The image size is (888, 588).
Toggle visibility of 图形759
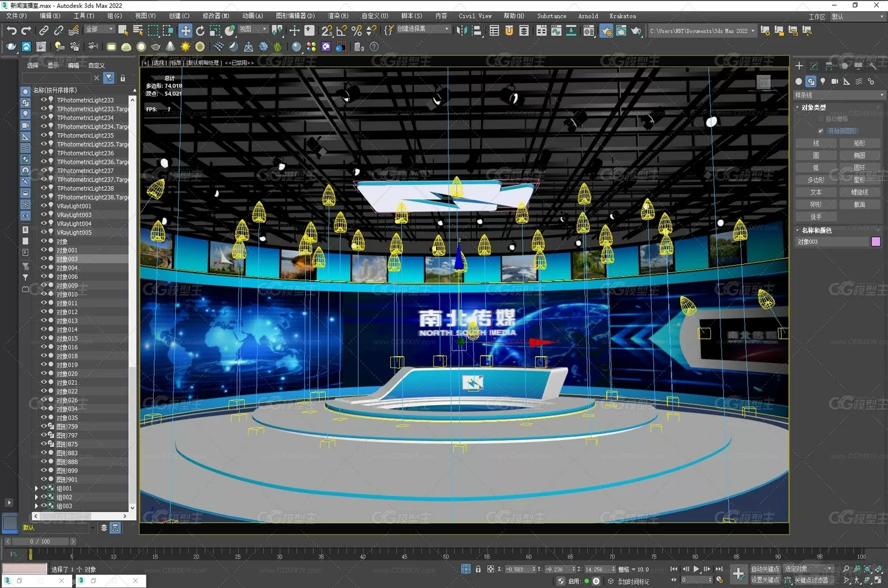pyautogui.click(x=44, y=427)
